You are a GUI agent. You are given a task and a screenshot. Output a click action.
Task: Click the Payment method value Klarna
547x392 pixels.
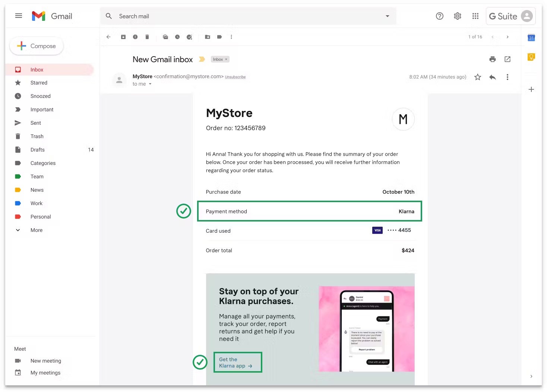(x=407, y=211)
